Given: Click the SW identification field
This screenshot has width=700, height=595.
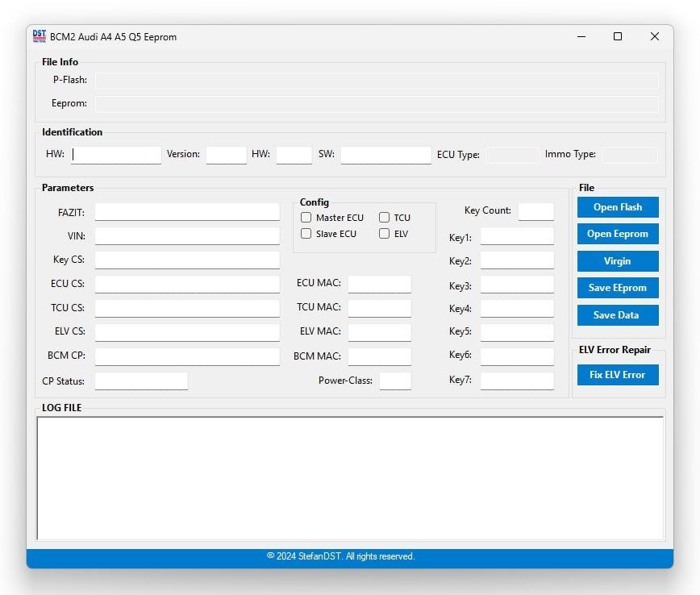Looking at the screenshot, I should coord(385,155).
